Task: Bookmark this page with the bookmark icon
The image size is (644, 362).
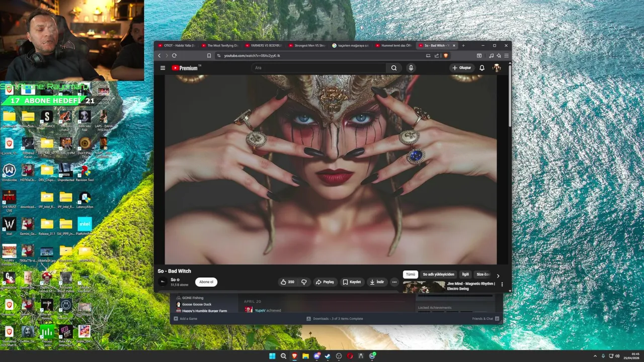Action: point(209,55)
